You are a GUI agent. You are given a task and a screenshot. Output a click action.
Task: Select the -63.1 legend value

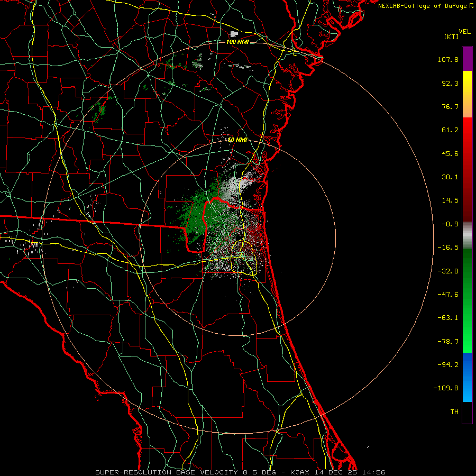448,318
